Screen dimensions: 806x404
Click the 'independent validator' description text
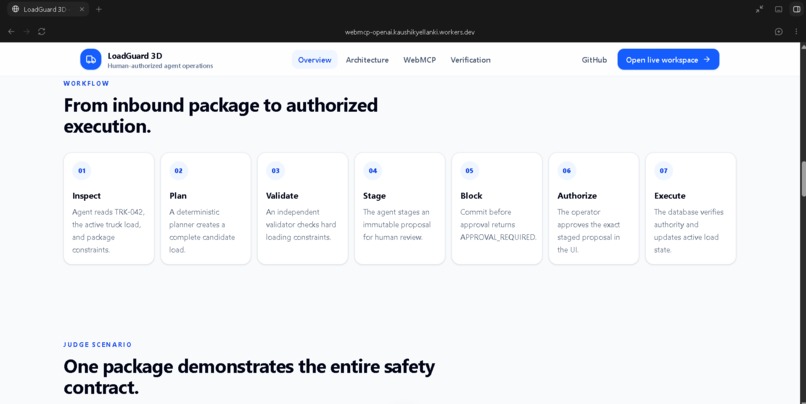[x=299, y=225]
